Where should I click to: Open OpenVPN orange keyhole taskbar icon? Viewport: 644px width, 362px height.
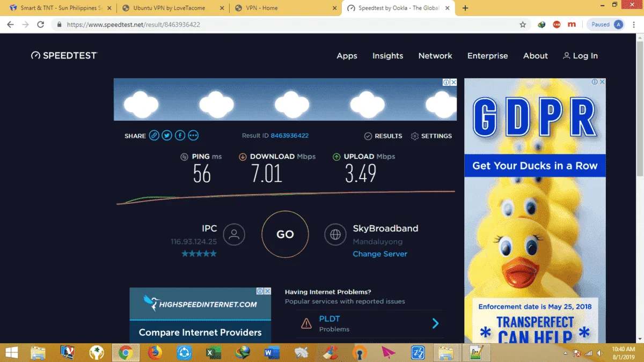coord(360,352)
